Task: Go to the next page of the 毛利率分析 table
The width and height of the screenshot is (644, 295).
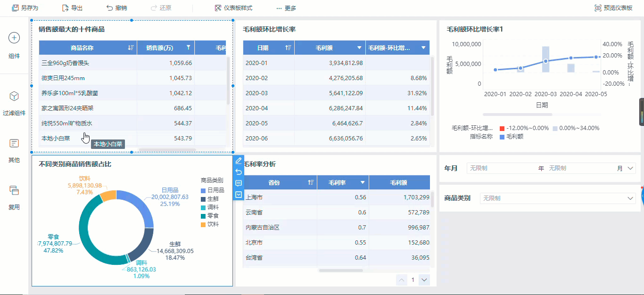Action: pyautogui.click(x=424, y=280)
